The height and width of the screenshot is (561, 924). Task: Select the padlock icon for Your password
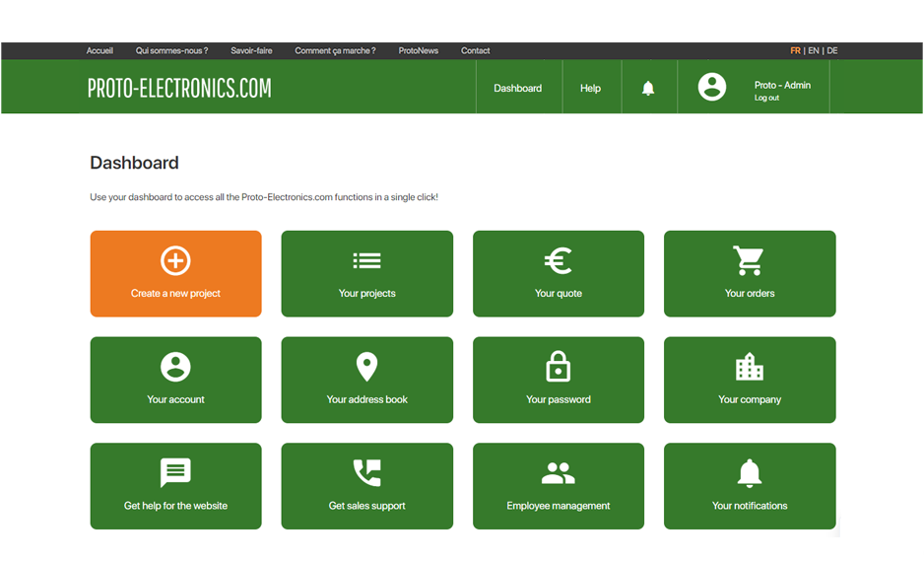tap(558, 367)
